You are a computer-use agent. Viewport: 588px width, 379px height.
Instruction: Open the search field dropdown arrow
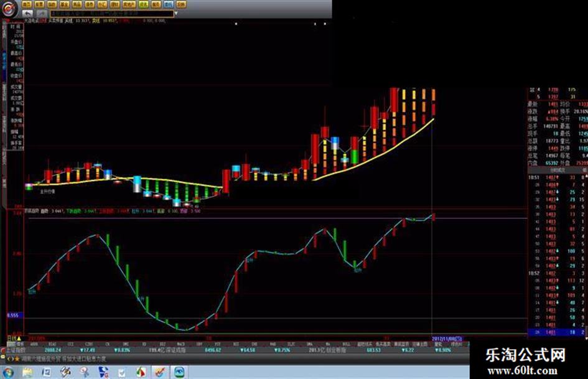pyautogui.click(x=176, y=13)
